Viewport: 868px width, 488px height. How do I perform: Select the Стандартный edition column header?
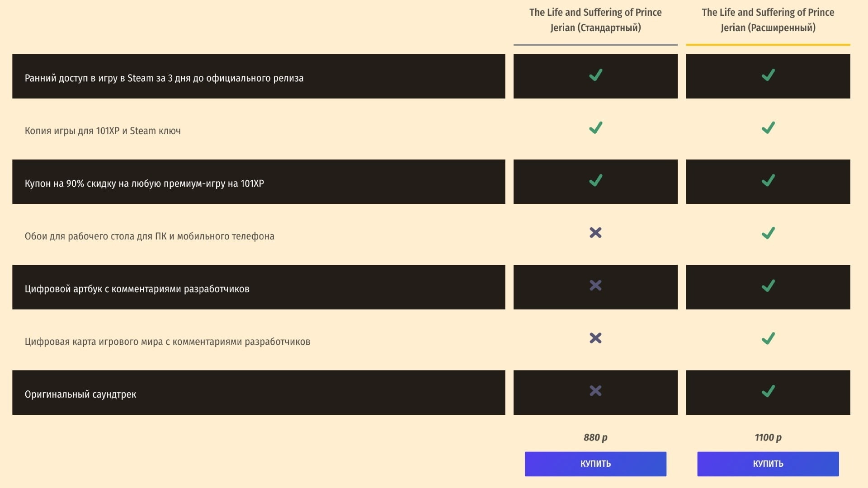(595, 20)
